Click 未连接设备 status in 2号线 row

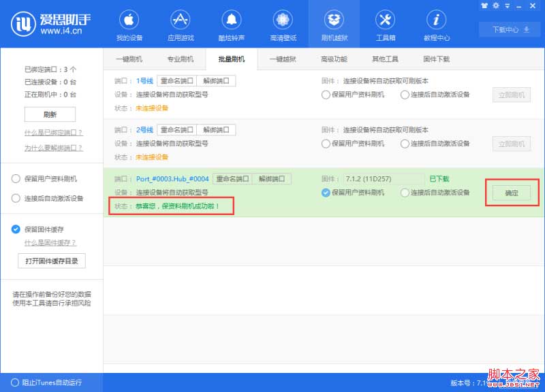tap(152, 157)
